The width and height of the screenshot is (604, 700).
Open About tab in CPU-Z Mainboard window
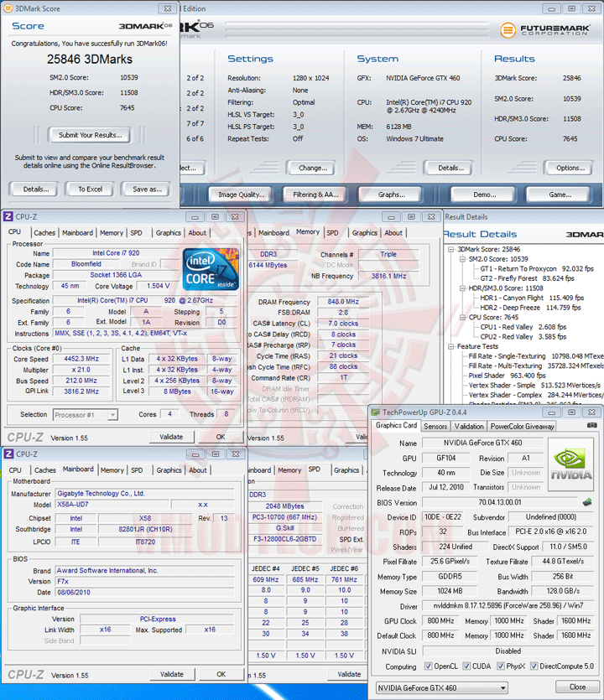197,470
